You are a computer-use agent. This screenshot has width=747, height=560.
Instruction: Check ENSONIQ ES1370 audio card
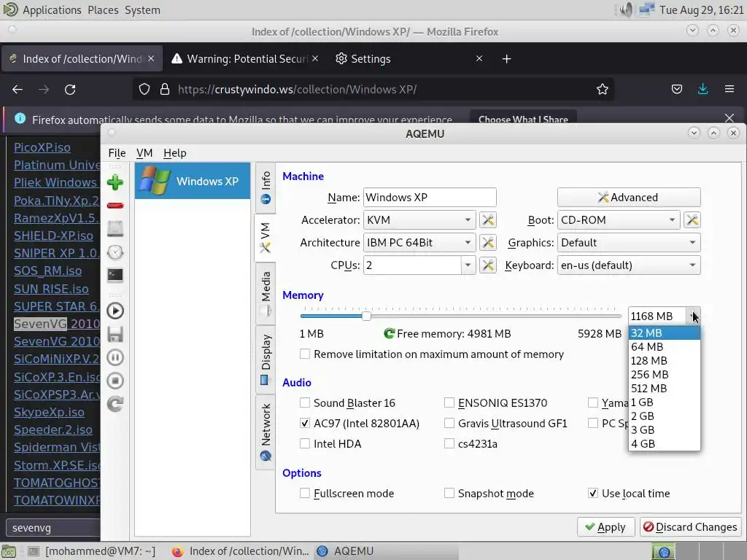click(449, 402)
